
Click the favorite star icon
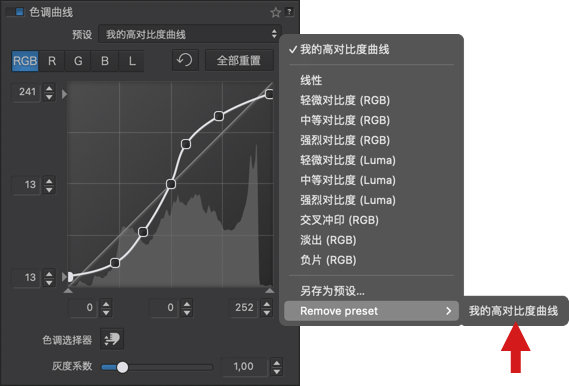point(275,13)
